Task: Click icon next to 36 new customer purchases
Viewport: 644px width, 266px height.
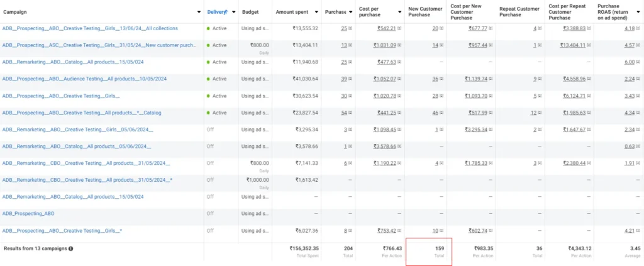Action: click(441, 79)
